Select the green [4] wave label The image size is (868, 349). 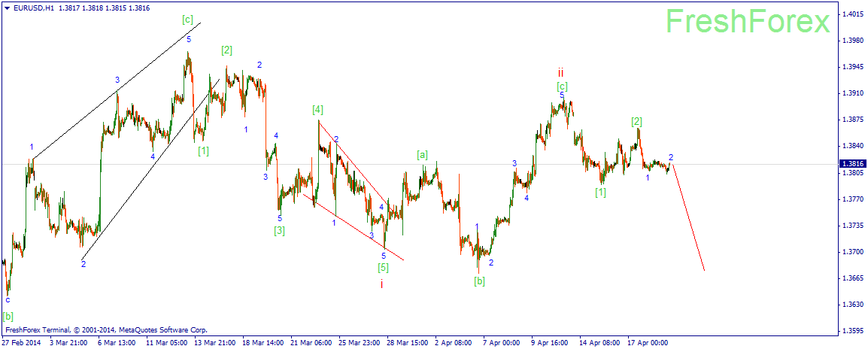pyautogui.click(x=317, y=109)
